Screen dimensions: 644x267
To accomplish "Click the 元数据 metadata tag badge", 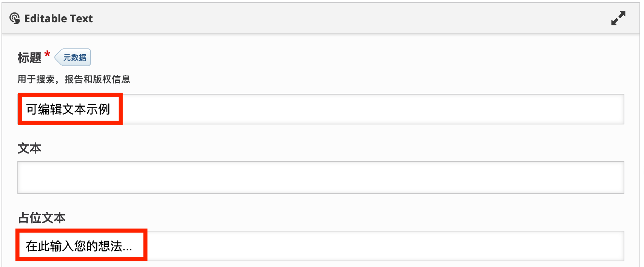I will point(74,57).
